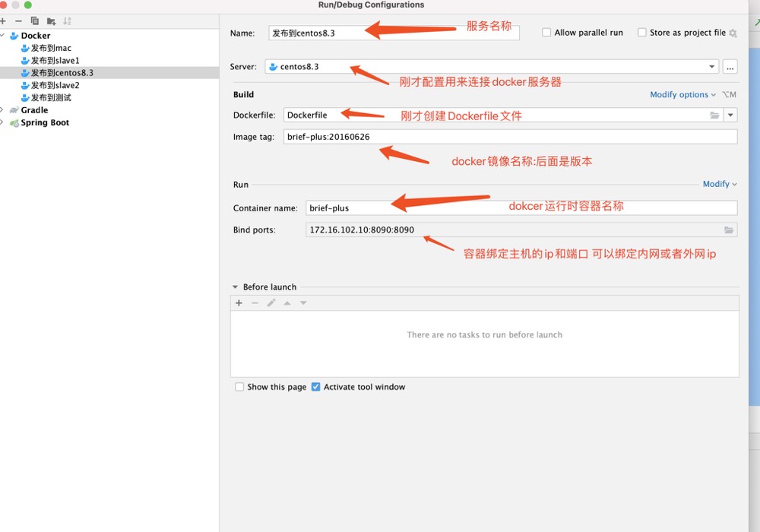
Task: Click the Copy Configuration icon
Action: 34,21
